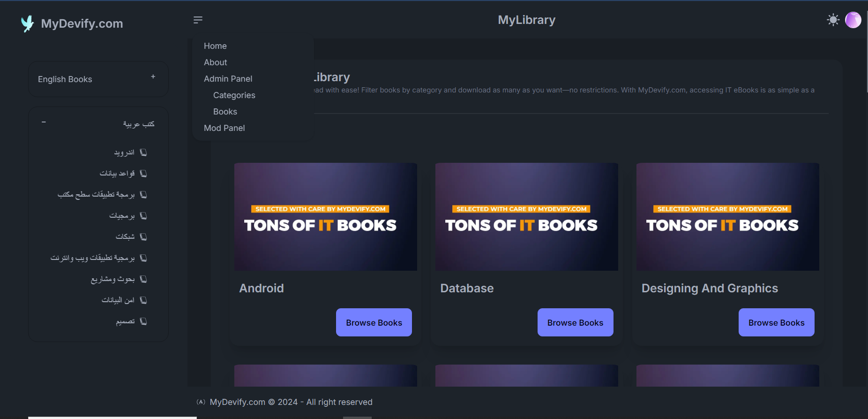The image size is (868, 419).
Task: Click the book icon beside شبكات
Action: (x=143, y=237)
